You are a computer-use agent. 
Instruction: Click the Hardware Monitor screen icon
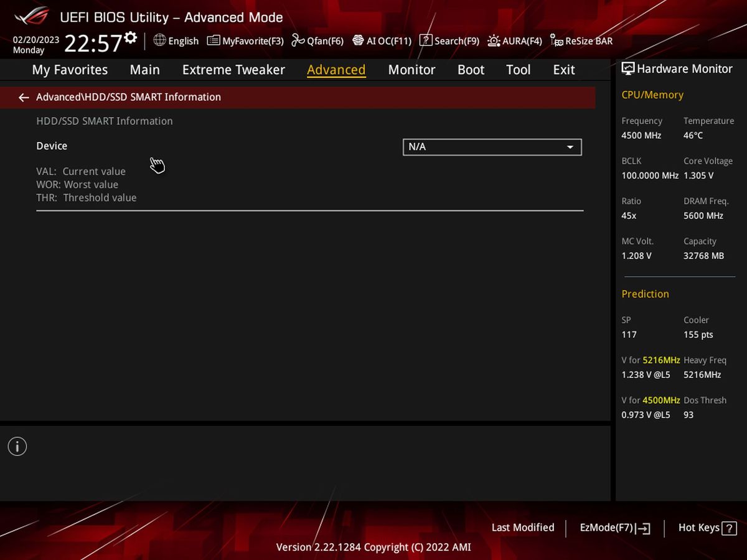(x=628, y=69)
